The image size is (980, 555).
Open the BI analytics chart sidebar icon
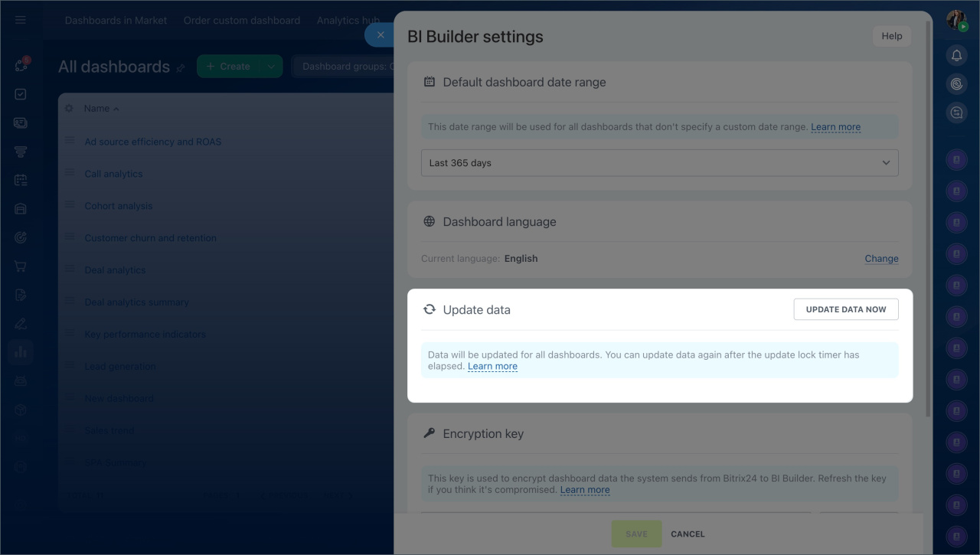(x=21, y=351)
